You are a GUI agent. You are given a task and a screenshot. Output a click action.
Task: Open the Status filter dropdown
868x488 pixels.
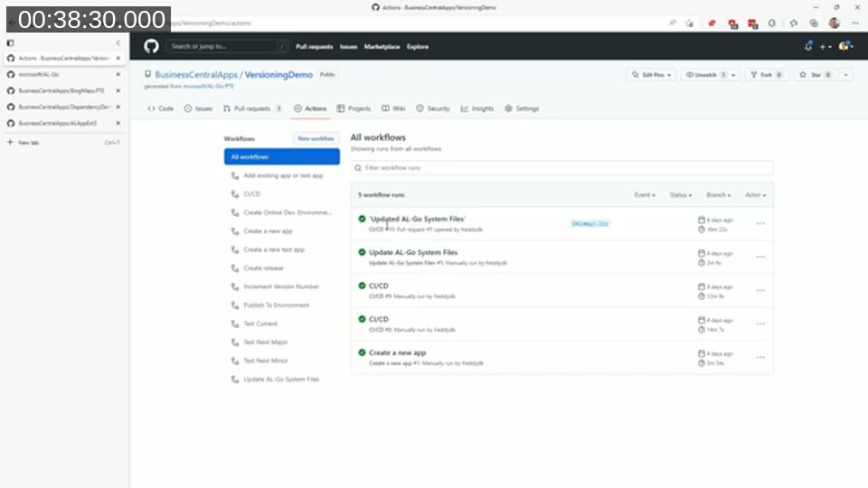click(680, 195)
